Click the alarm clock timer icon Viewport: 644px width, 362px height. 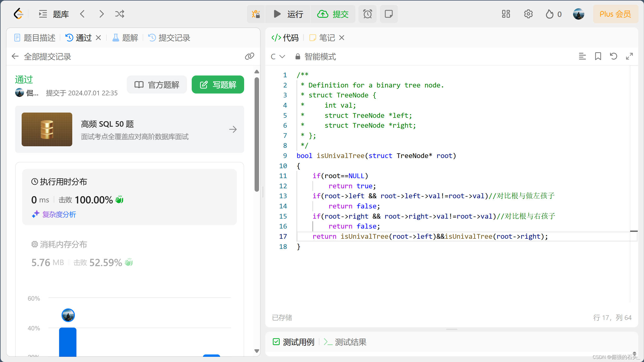[x=368, y=14]
